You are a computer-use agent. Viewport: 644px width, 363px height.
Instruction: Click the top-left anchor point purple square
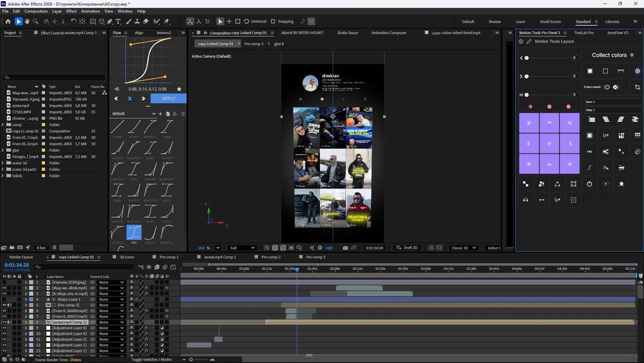529,123
